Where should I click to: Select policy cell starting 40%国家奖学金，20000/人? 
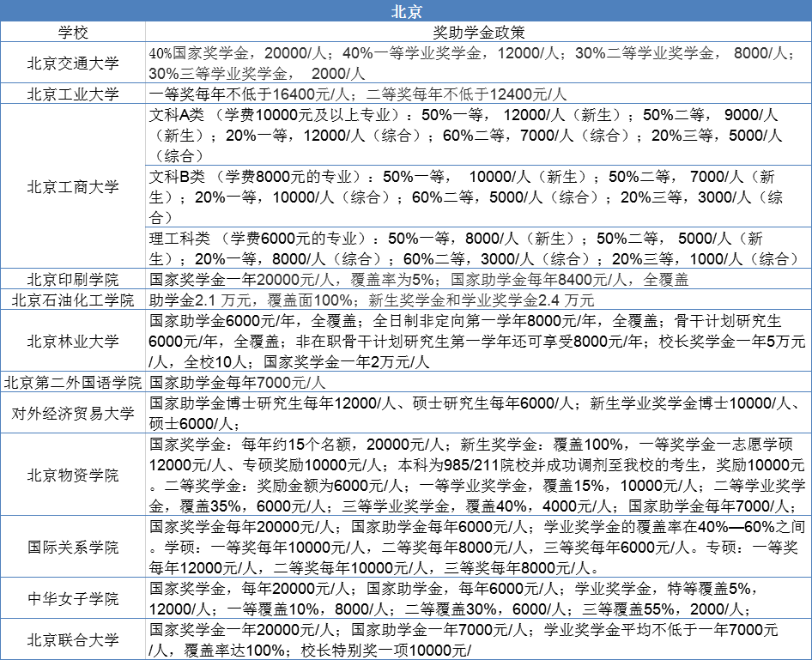click(x=478, y=62)
